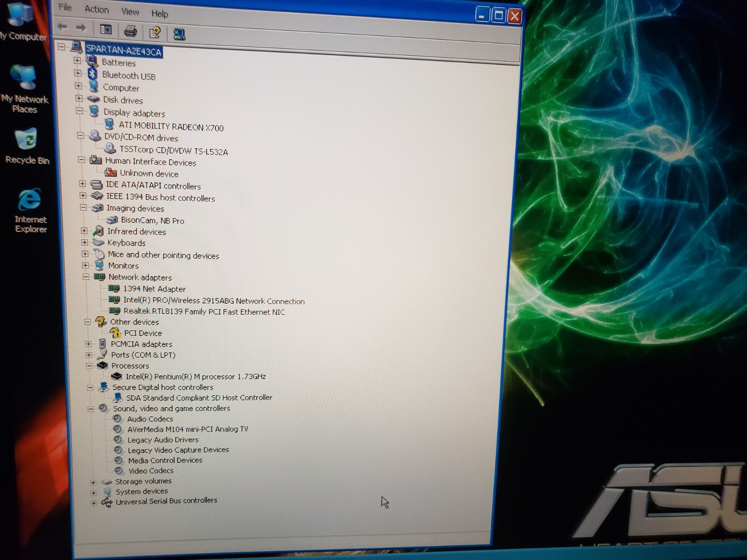
Task: Select BisonCam, NB Pro device
Action: (153, 220)
